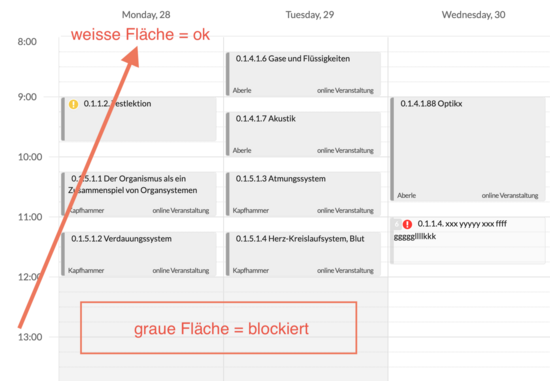
Task: Select the 0.1.5.1.2 Verdauungssystem event
Action: [139, 254]
